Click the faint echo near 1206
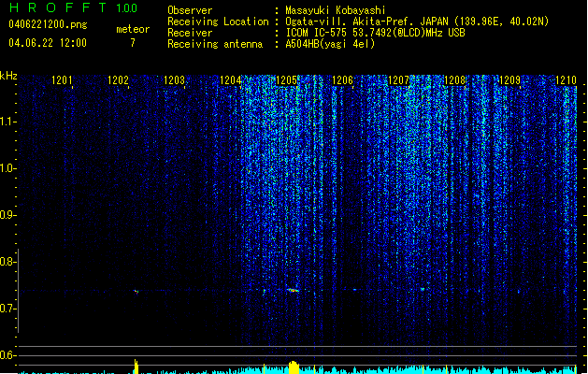Screen dimensions: 588x374 pyautogui.click(x=354, y=290)
